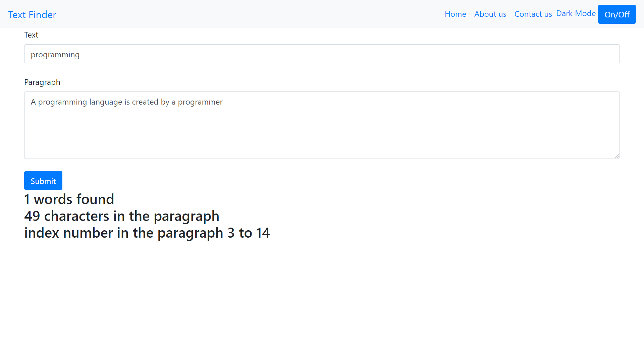Click 'Contact us' navigation link
This screenshot has width=644, height=362.
tap(533, 14)
